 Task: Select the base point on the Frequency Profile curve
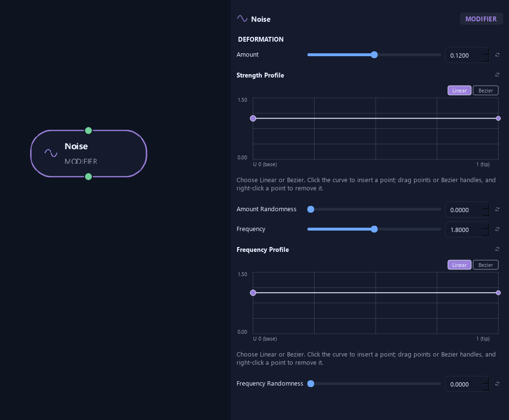pyautogui.click(x=253, y=293)
